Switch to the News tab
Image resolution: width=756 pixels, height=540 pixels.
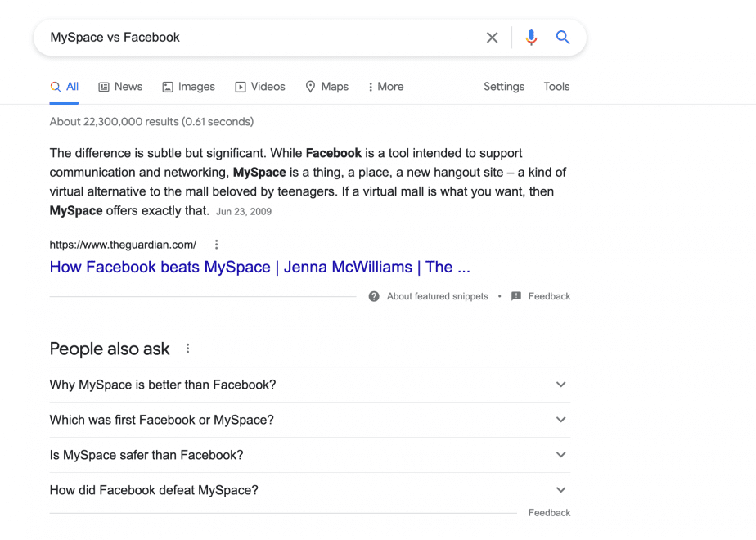120,87
